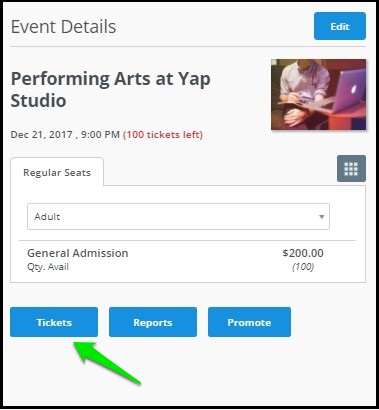379x410 pixels.
Task: Click the dropdown arrow beside Adult
Action: [x=321, y=217]
